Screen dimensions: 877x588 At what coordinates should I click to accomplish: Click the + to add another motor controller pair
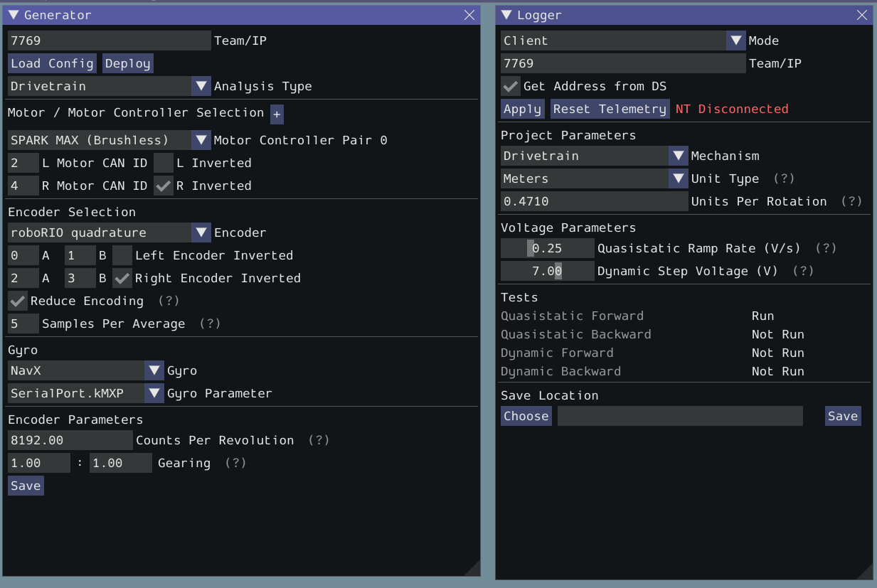(276, 113)
